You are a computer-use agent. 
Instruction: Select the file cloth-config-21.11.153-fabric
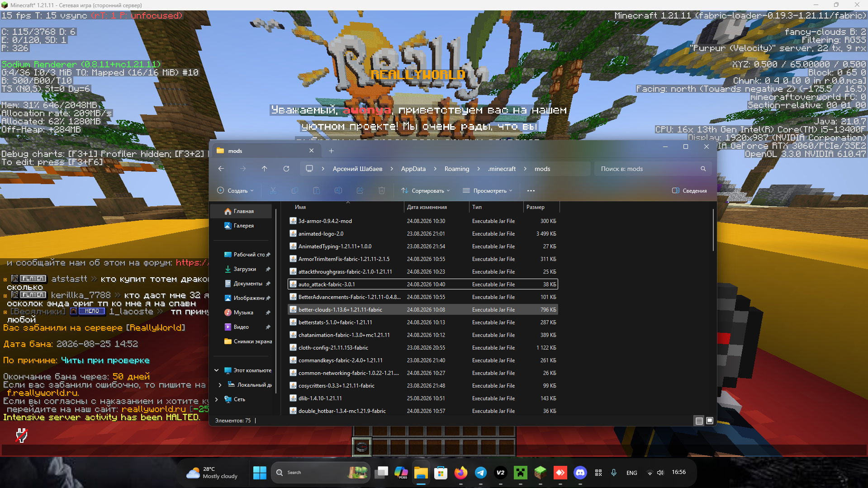(423, 348)
